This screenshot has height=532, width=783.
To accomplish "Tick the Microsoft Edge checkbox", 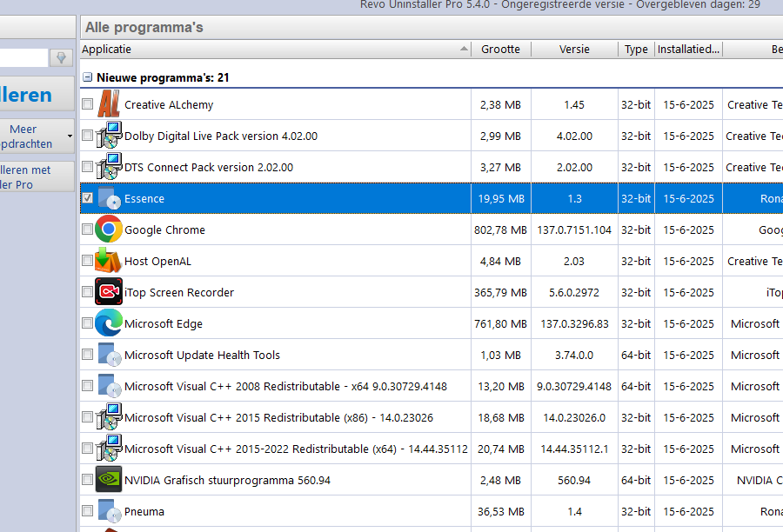I will 87,323.
